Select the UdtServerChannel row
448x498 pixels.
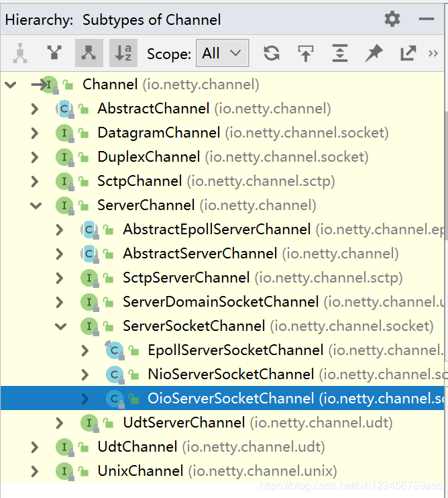click(222, 423)
